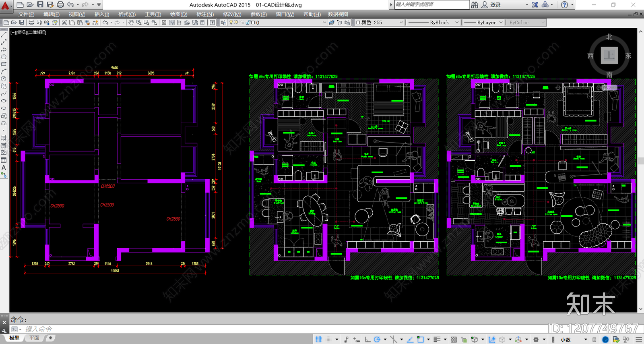644x344 pixels.
Task: Click the Help question mark toolbar icon
Action: 212,23
